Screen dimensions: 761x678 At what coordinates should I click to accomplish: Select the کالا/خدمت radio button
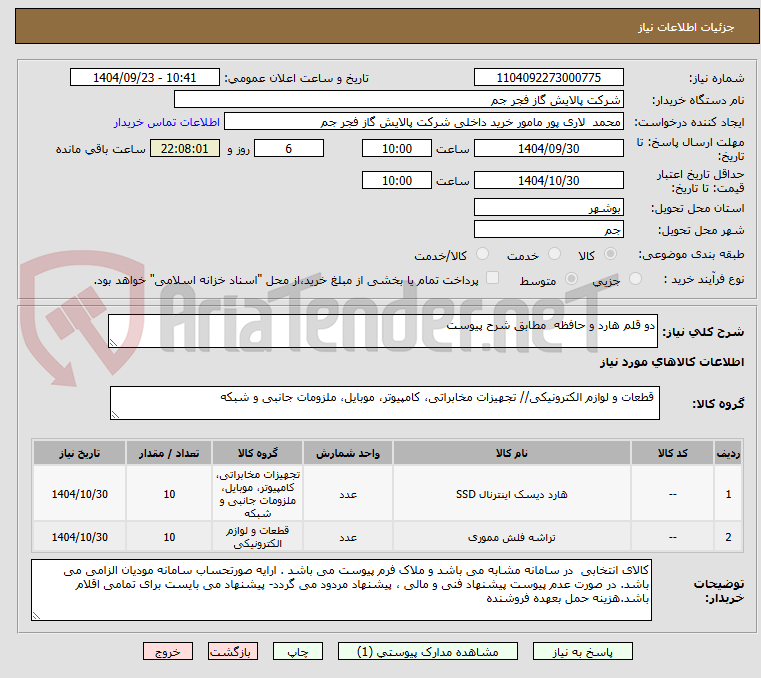(482, 254)
